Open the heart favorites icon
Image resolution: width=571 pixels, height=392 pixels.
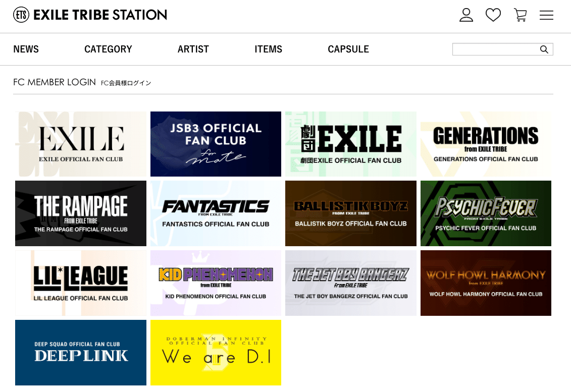(x=493, y=15)
